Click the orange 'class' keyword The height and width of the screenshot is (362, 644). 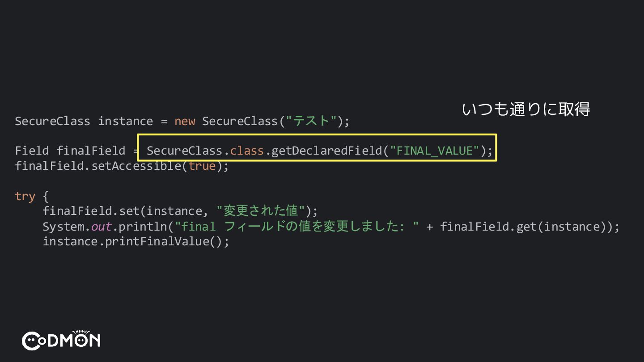click(247, 151)
